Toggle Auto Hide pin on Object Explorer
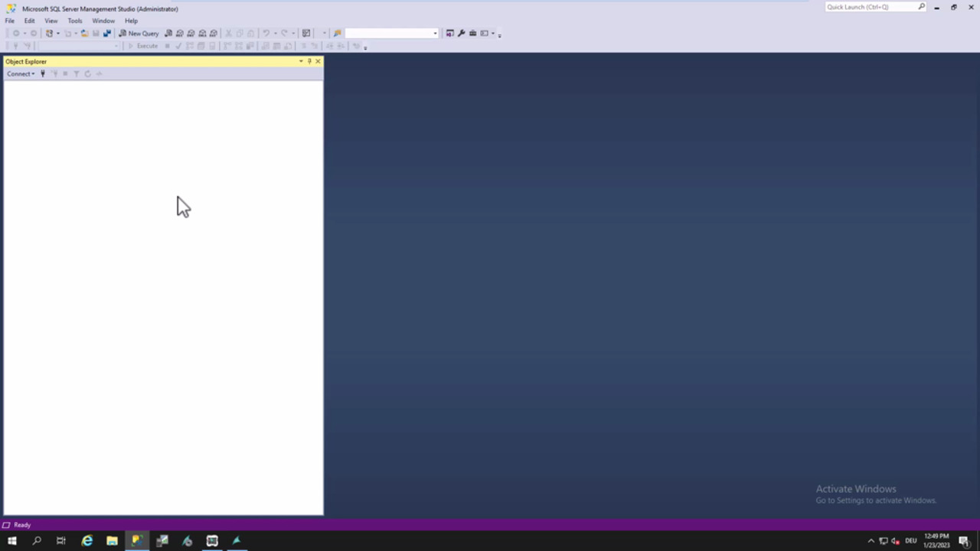 tap(309, 61)
